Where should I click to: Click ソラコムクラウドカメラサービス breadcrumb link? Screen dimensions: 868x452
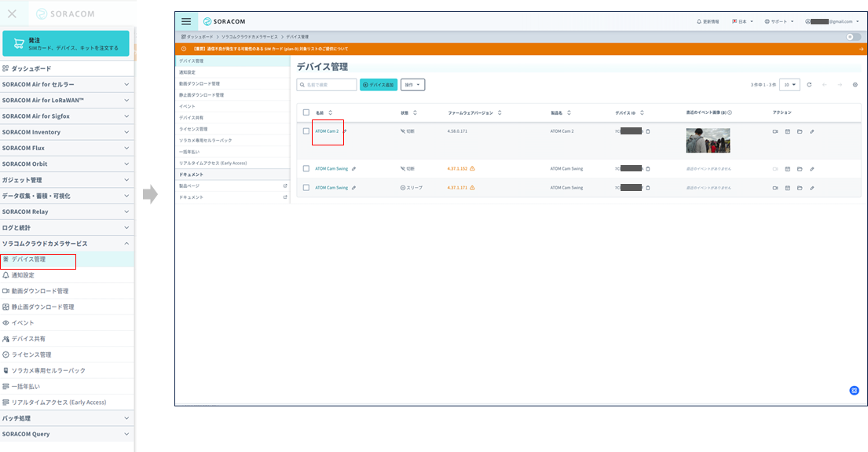coord(250,37)
